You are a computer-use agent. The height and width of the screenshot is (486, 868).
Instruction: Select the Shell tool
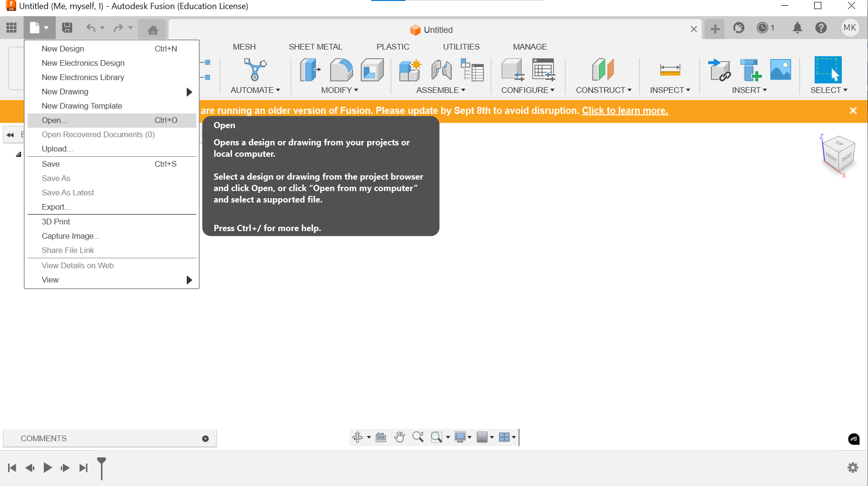point(372,70)
